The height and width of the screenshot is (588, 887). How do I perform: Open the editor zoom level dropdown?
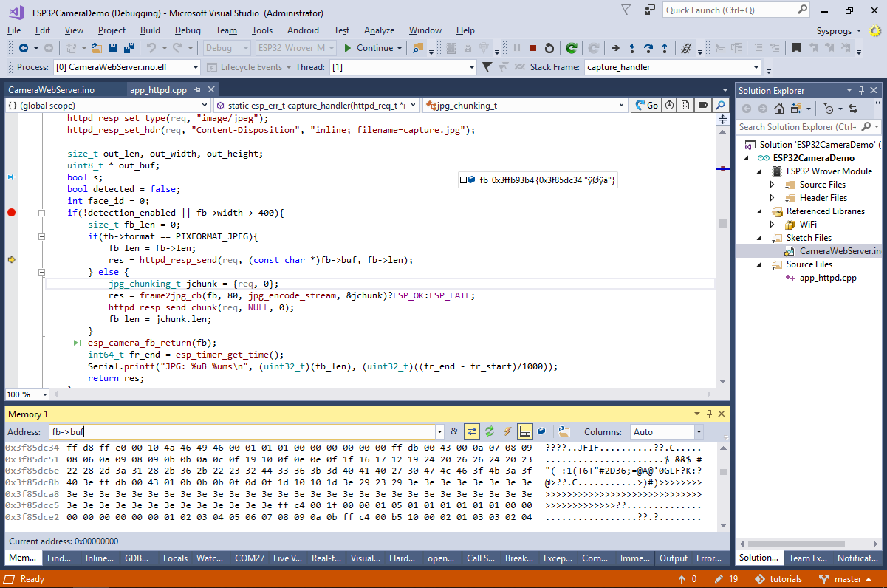[44, 394]
